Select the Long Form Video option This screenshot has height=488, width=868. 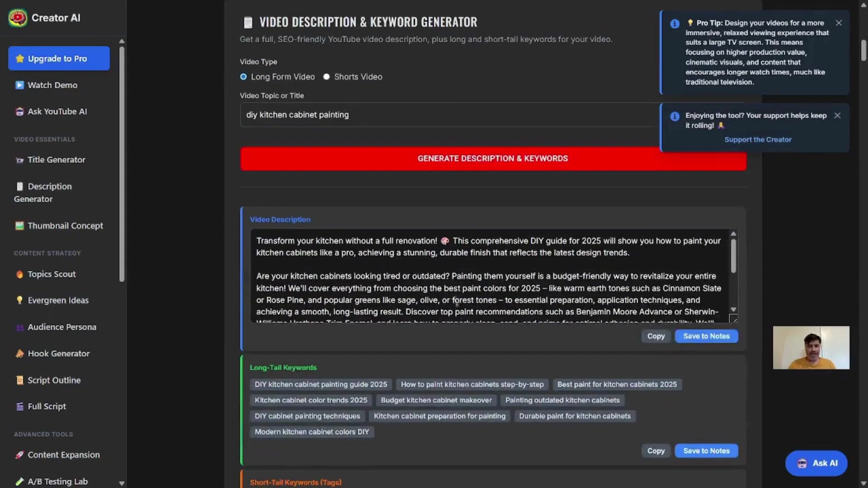pyautogui.click(x=244, y=77)
